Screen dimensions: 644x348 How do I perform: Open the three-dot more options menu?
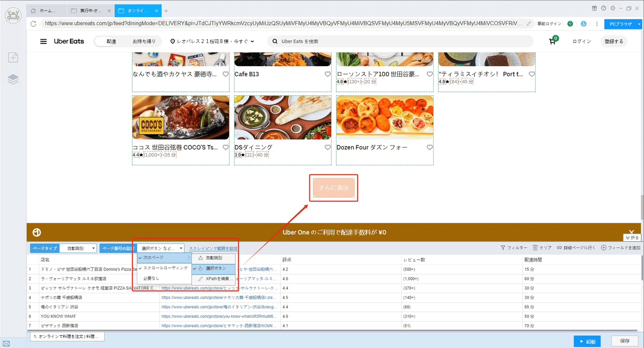(597, 24)
